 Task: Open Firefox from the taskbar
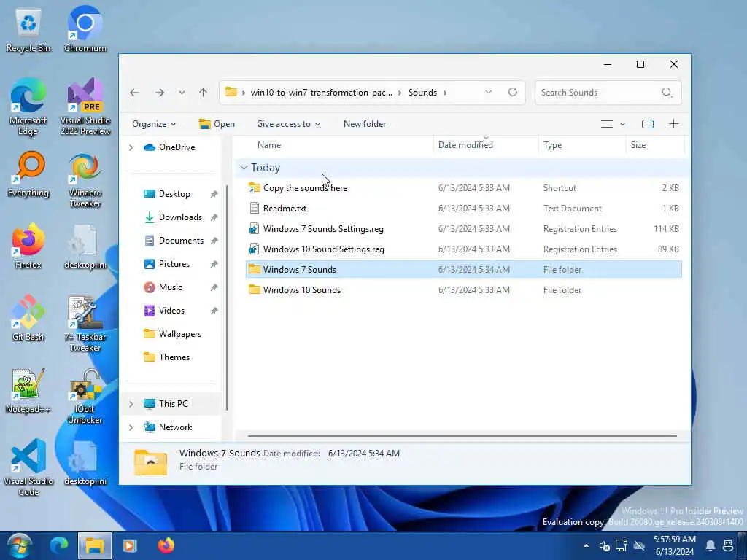click(x=166, y=545)
